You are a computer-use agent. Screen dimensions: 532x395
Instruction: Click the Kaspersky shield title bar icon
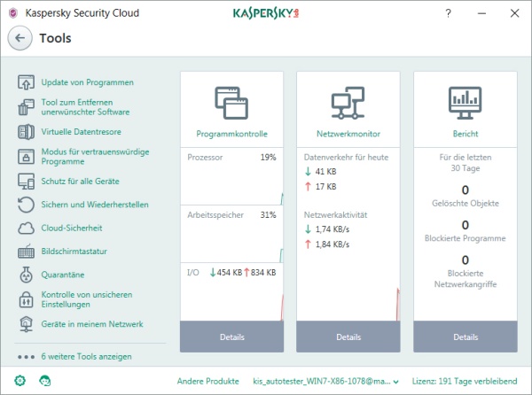(13, 13)
